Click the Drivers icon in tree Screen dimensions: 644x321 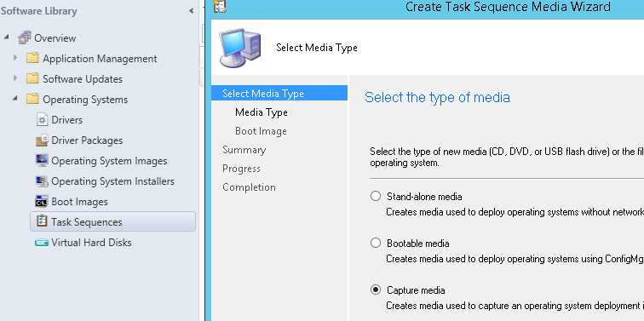tap(42, 120)
